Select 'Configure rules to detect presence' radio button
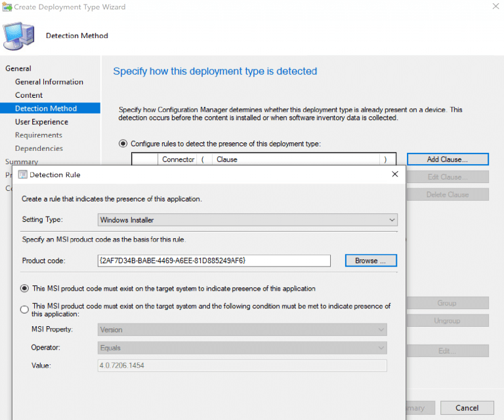Viewport: 504px width, 420px height. pos(123,143)
